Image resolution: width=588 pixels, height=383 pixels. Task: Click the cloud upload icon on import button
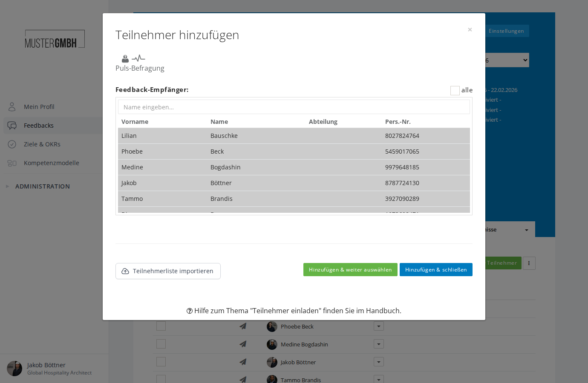125,271
